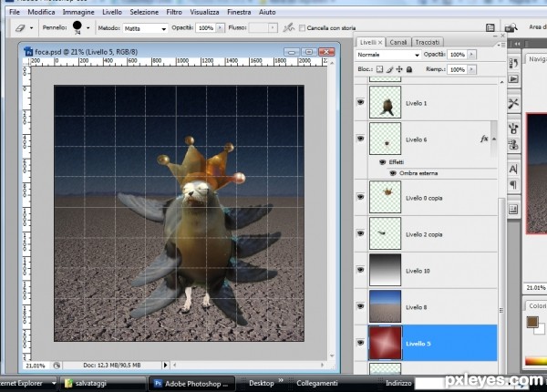This screenshot has height=392, width=547.
Task: Click the Desktop toolbar in taskbar
Action: (262, 383)
